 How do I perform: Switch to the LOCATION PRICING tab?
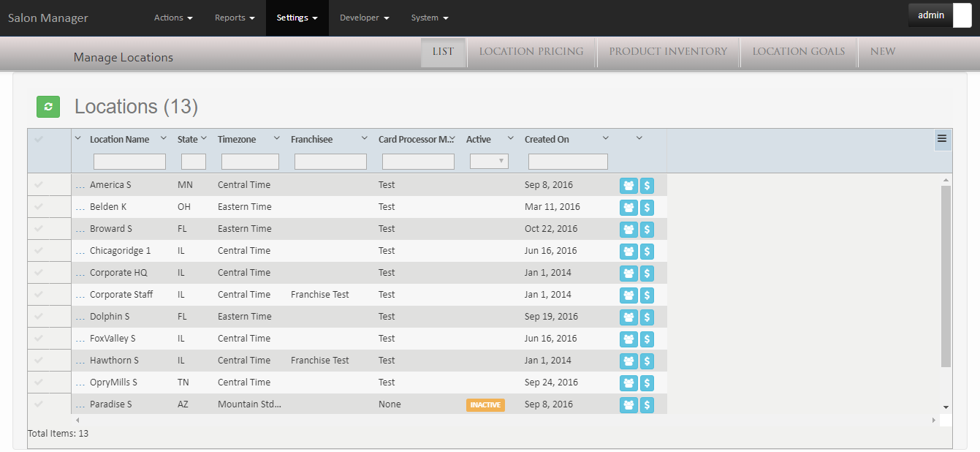point(531,51)
